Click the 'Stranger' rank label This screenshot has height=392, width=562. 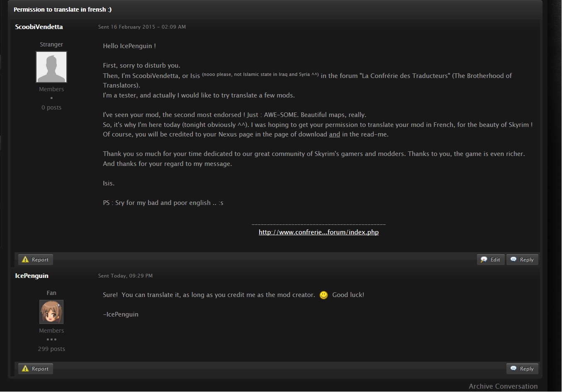point(51,44)
